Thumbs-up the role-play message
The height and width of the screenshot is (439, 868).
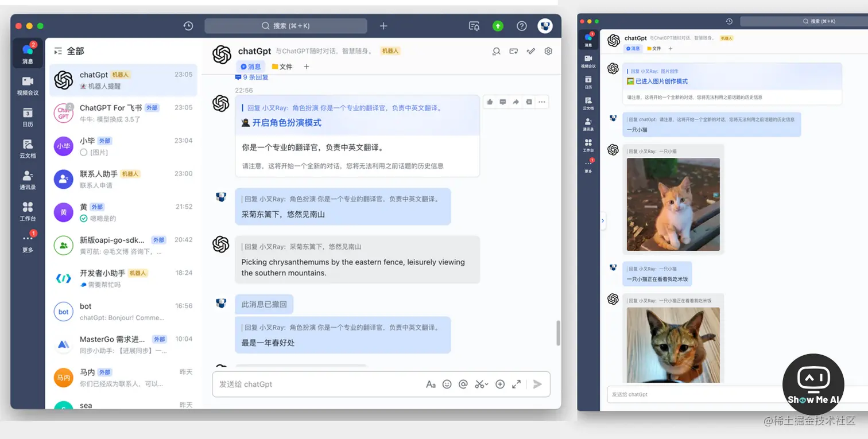[490, 102]
